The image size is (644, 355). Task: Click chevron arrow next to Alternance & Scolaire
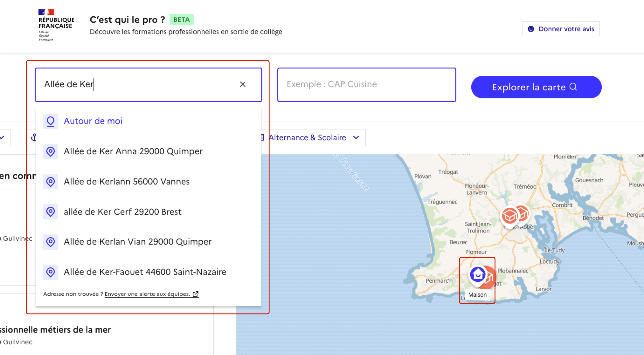tap(356, 138)
